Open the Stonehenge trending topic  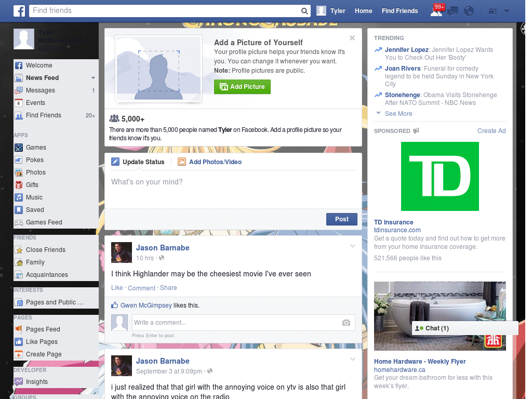(403, 95)
